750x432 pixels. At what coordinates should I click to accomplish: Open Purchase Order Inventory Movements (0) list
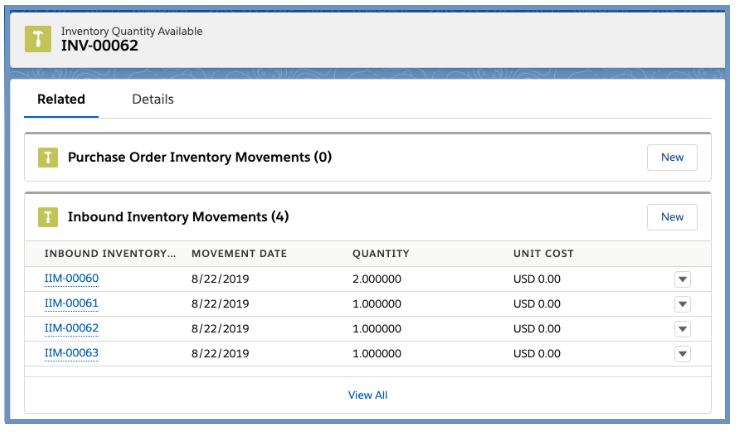click(x=199, y=157)
